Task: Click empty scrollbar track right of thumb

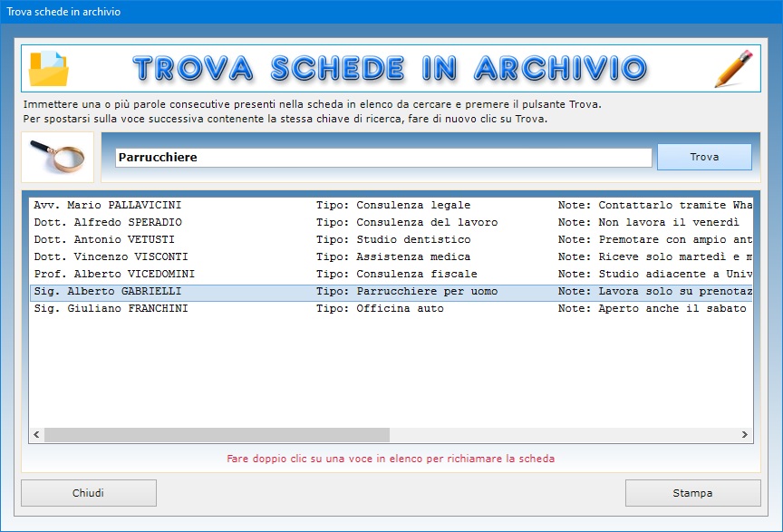Action: [562, 435]
